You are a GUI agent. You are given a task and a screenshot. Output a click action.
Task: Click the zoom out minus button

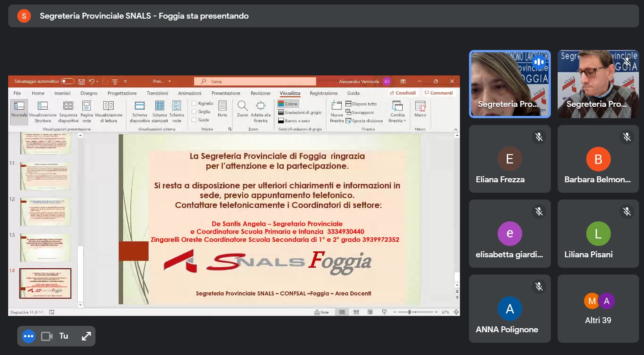394,312
